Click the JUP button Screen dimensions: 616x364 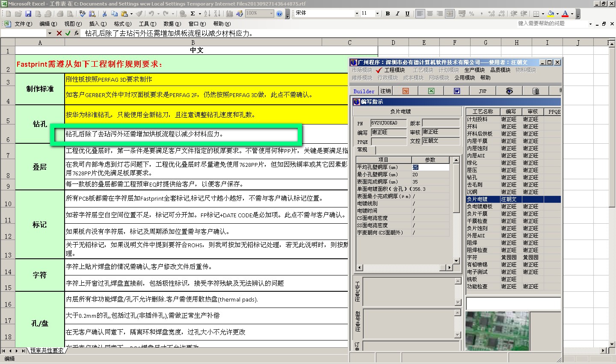click(x=483, y=91)
